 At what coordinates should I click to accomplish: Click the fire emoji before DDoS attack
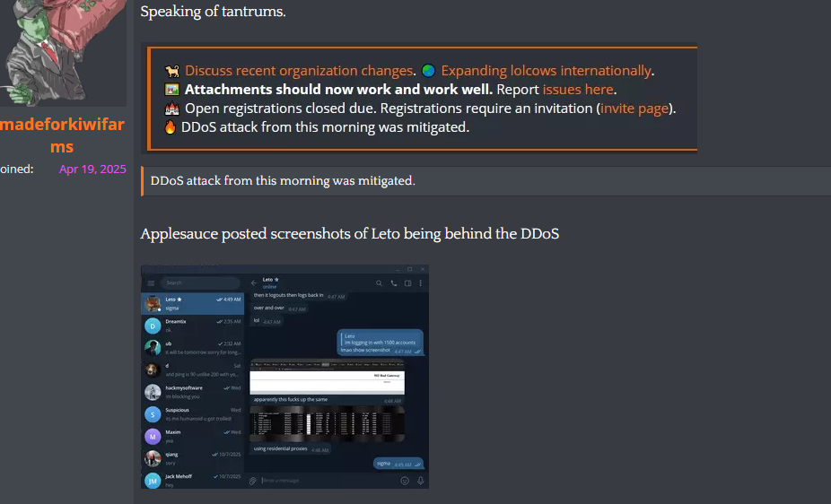(x=171, y=127)
